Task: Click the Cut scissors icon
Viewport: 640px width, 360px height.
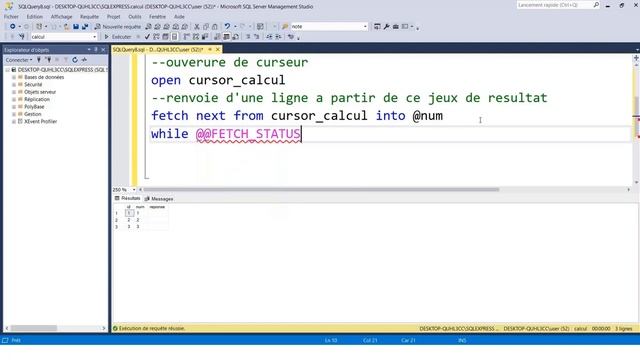Action: (197, 27)
